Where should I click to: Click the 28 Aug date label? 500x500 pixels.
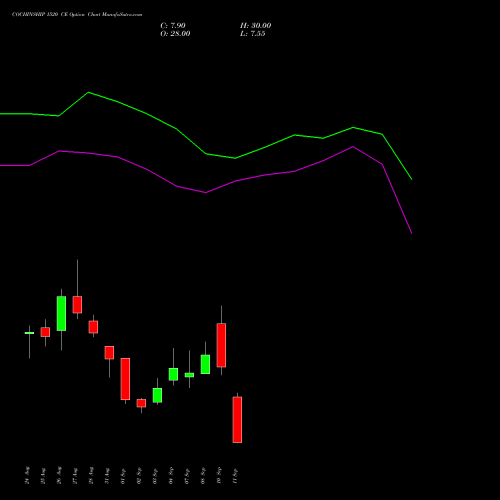[x=91, y=476]
